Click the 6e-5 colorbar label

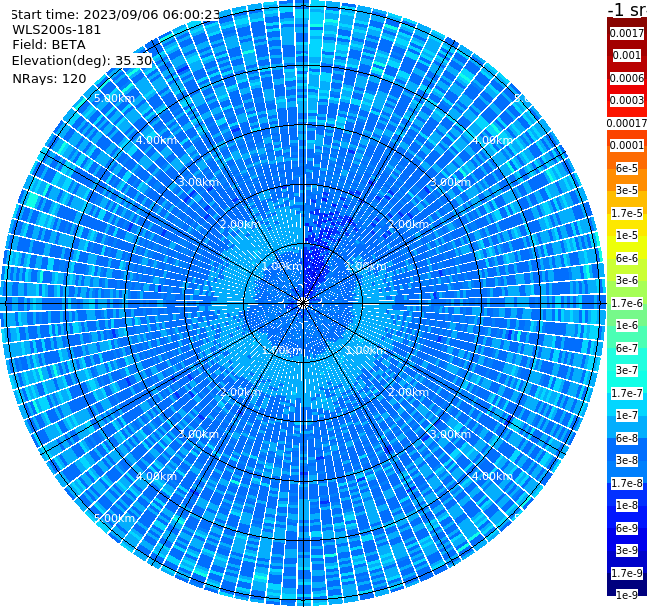tap(627, 168)
